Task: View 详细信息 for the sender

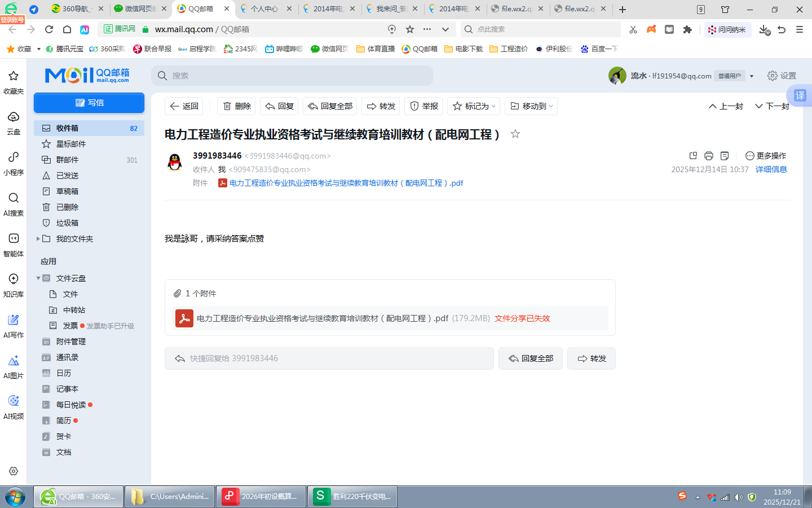Action: coord(771,169)
